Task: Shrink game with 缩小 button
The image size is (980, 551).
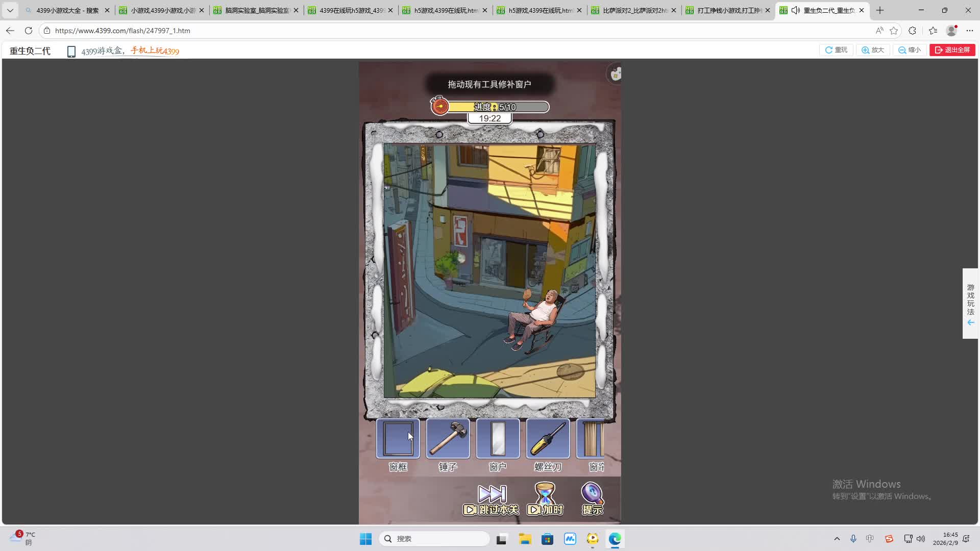Action: [x=910, y=50]
